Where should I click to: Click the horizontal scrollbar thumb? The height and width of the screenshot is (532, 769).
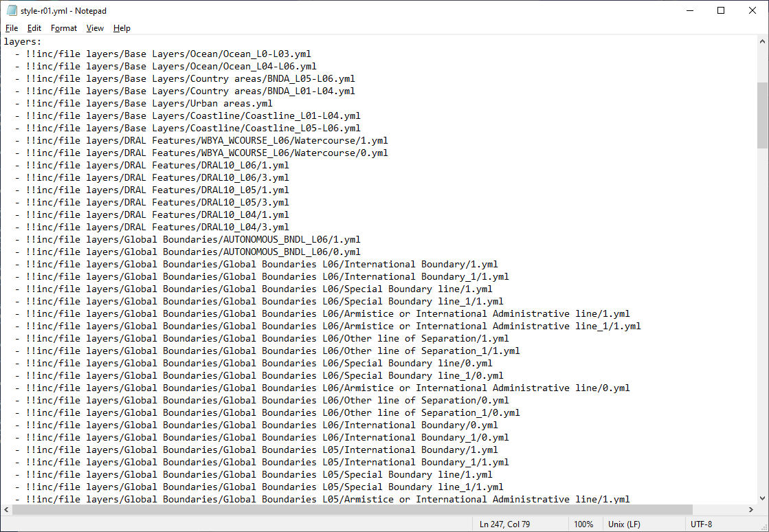350,510
